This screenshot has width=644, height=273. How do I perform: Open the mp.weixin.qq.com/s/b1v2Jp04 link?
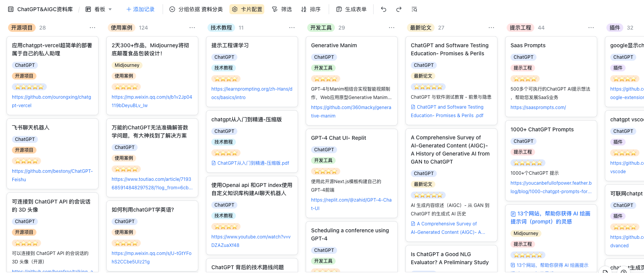click(x=152, y=101)
